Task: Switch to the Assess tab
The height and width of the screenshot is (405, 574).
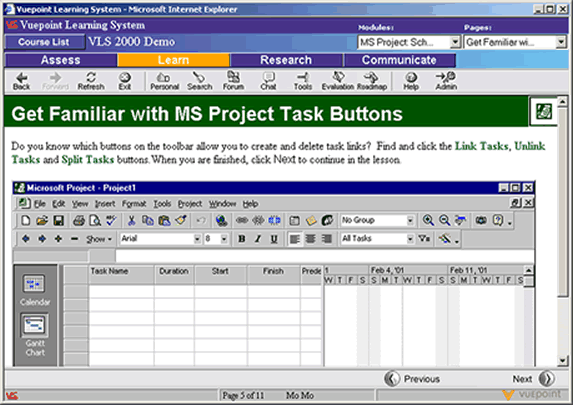Action: pyautogui.click(x=61, y=60)
